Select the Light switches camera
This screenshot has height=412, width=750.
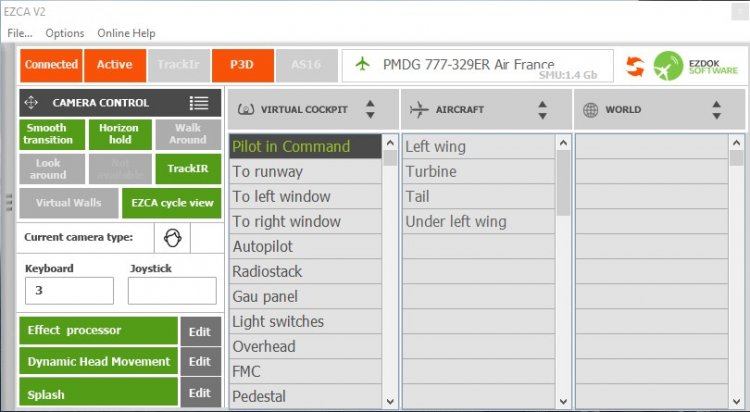click(305, 321)
